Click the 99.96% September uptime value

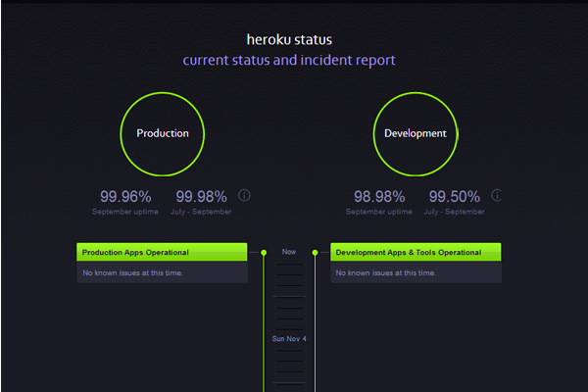(125, 197)
